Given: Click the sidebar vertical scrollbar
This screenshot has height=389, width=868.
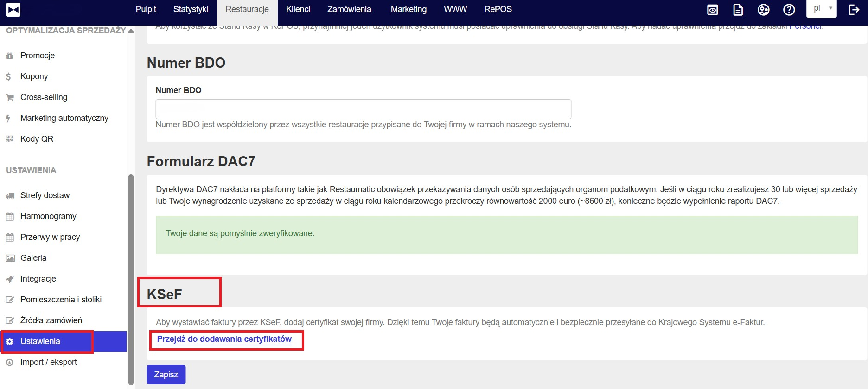Looking at the screenshot, I should point(131,278).
